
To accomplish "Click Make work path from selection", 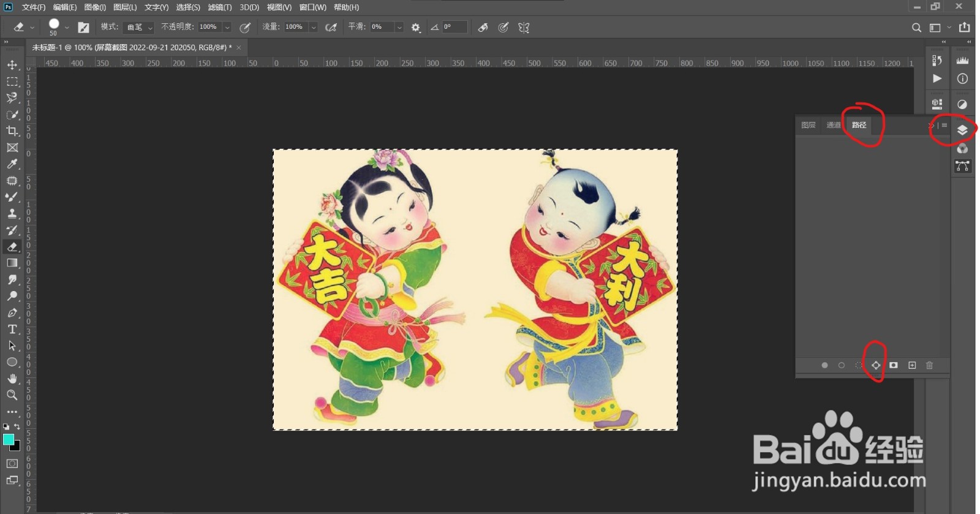I will click(x=876, y=365).
